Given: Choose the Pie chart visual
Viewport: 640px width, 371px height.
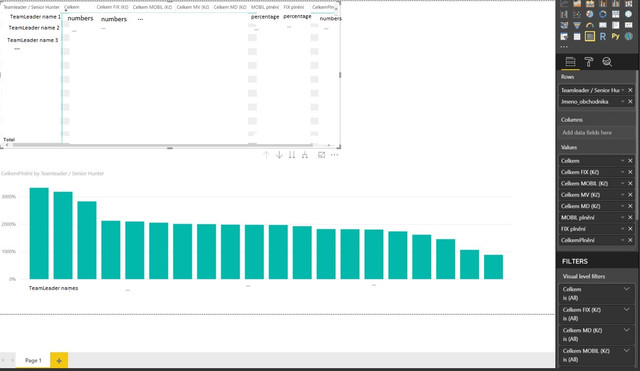Looking at the screenshot, I should [x=590, y=14].
